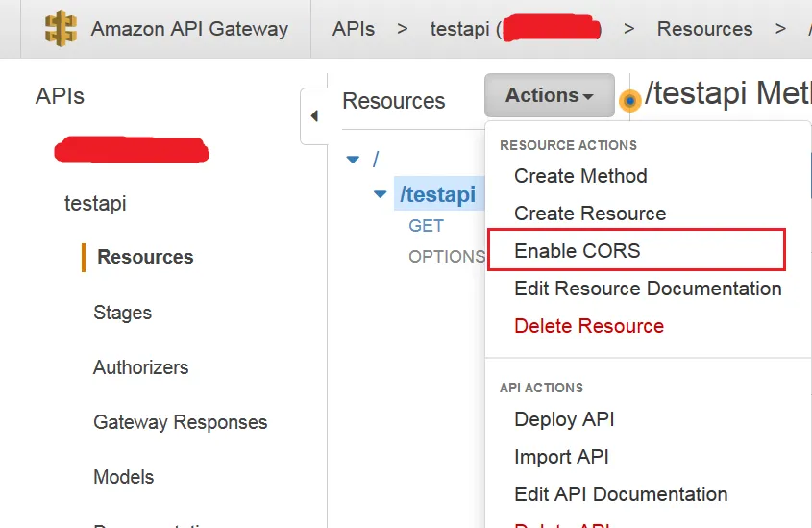
Task: Collapse the root / resource tree node
Action: pos(353,160)
